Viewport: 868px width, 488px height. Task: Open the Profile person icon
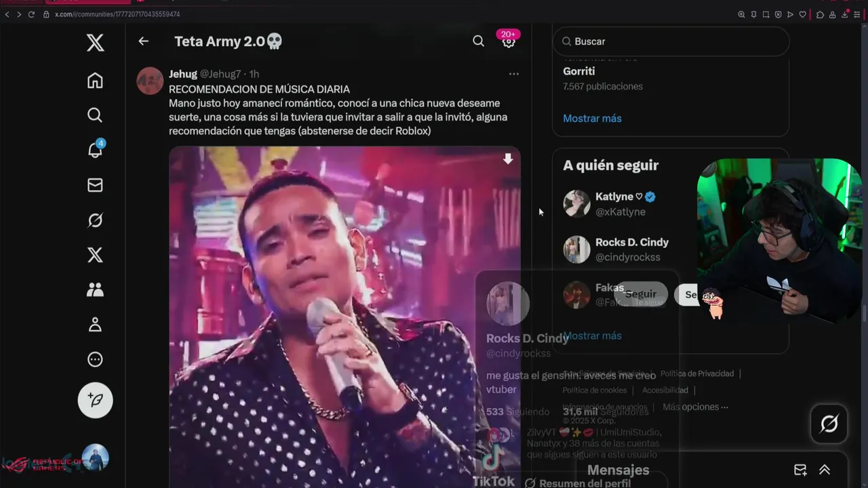(x=95, y=325)
